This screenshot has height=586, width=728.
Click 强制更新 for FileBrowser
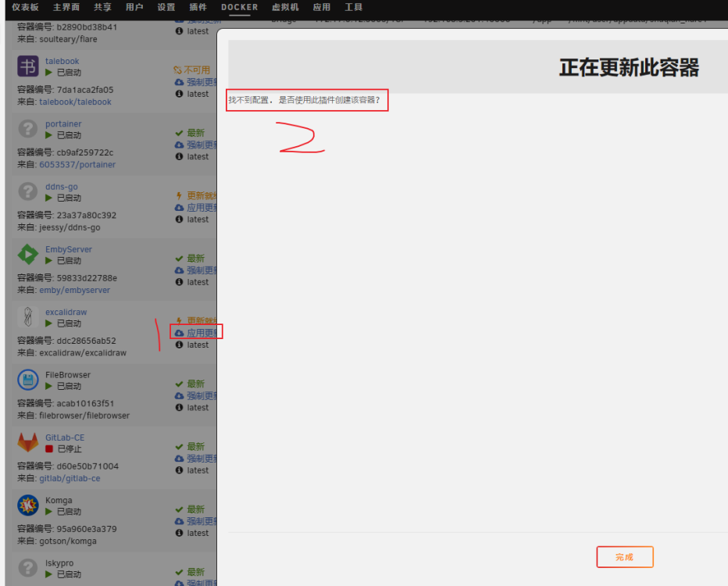coord(196,395)
